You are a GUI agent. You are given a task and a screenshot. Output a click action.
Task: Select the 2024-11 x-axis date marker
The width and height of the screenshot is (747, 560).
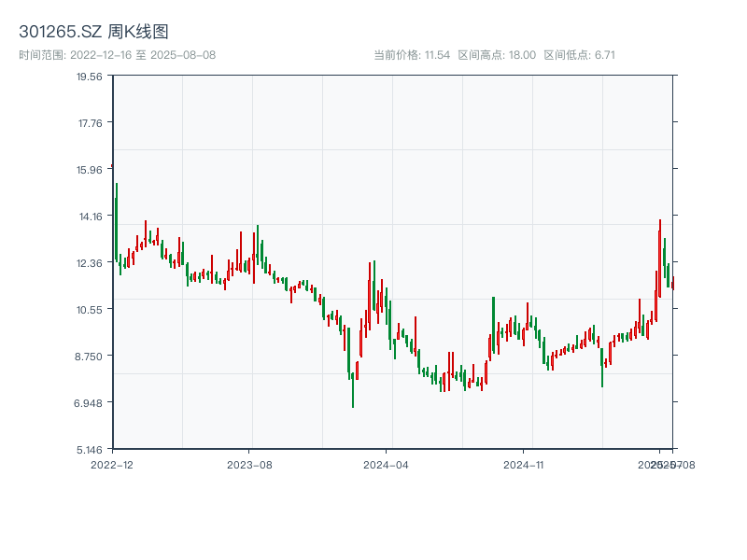pyautogui.click(x=524, y=464)
